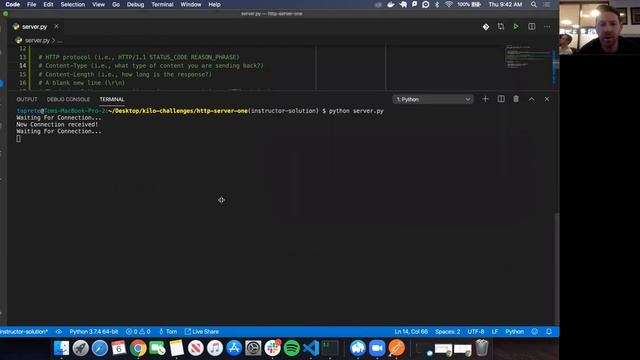Click the open changes compare icon
This screenshot has width=640, height=360.
pos(501,27)
